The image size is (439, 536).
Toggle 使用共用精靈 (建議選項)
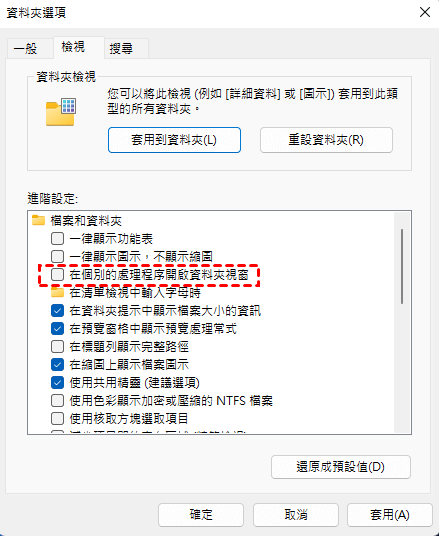[57, 383]
